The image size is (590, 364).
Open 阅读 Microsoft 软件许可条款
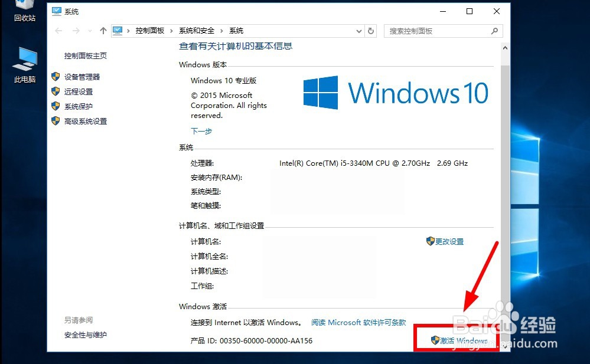tap(359, 322)
